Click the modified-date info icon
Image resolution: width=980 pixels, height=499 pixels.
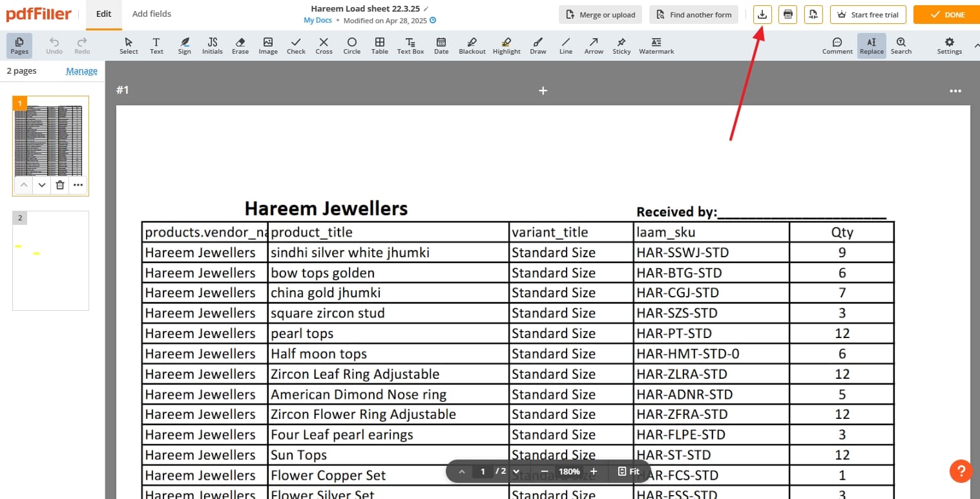(x=433, y=20)
